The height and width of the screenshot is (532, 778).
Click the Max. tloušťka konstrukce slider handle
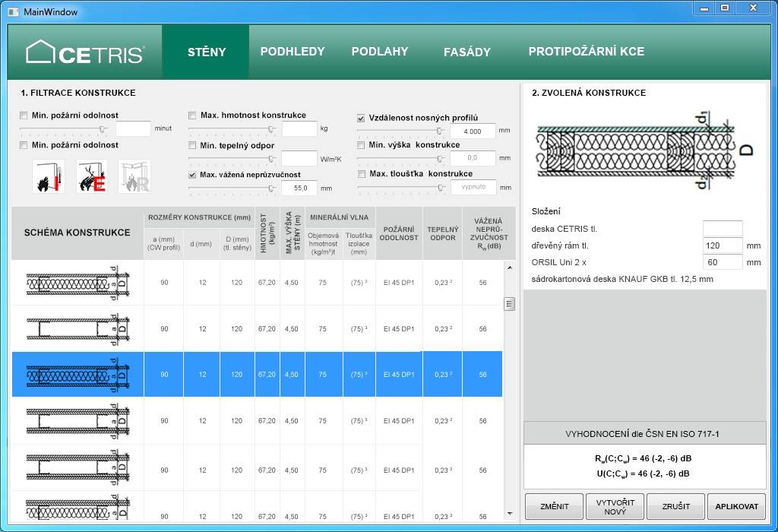(441, 188)
